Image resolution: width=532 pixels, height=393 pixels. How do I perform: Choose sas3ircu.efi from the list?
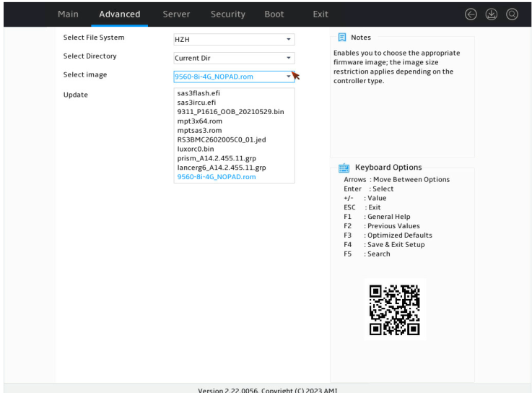[196, 103]
